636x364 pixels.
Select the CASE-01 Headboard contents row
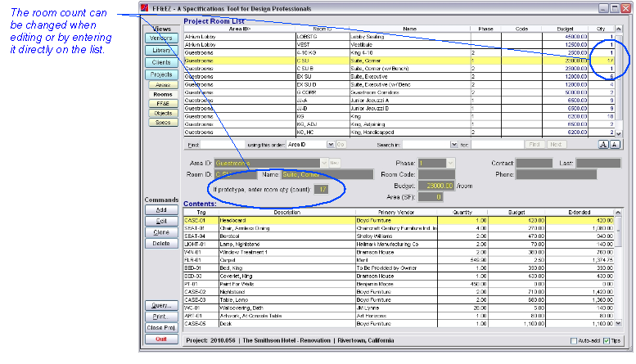click(399, 221)
